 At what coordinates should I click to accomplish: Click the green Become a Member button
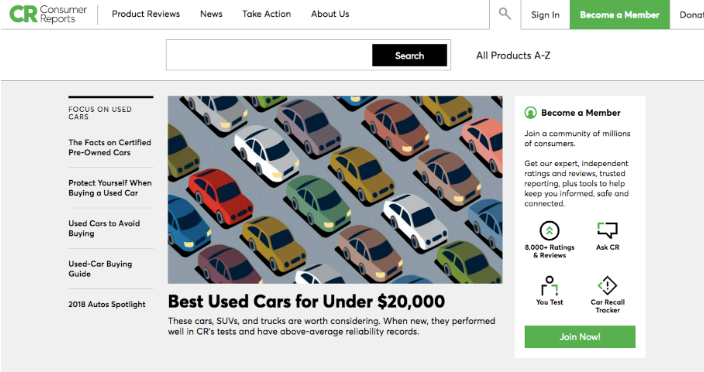tap(620, 15)
